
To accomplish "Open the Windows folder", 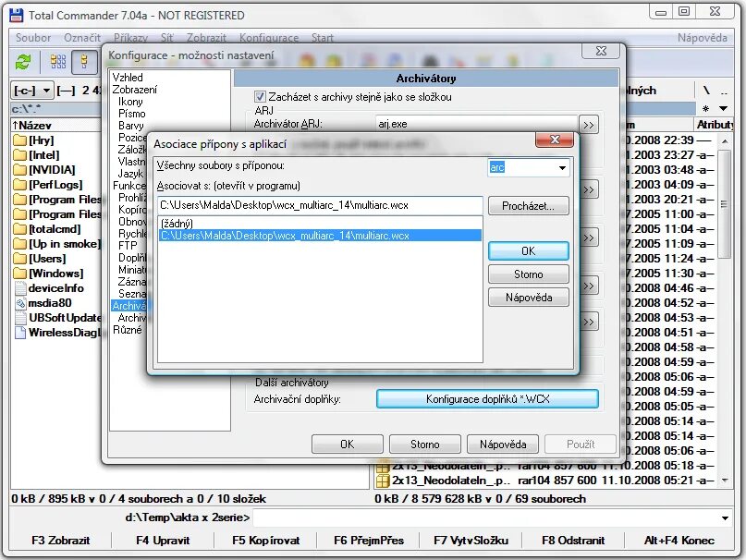I will pyautogui.click(x=55, y=274).
